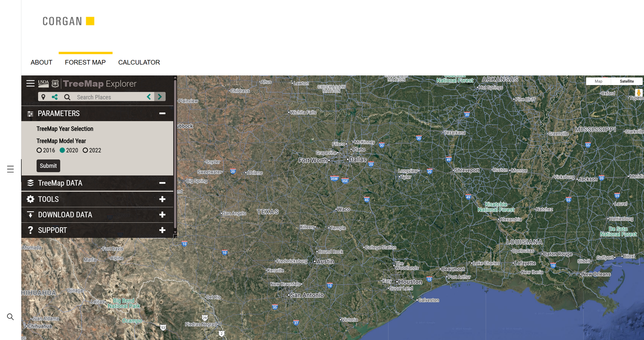The height and width of the screenshot is (340, 644).
Task: Select the 2020 model year
Action: pos(62,150)
